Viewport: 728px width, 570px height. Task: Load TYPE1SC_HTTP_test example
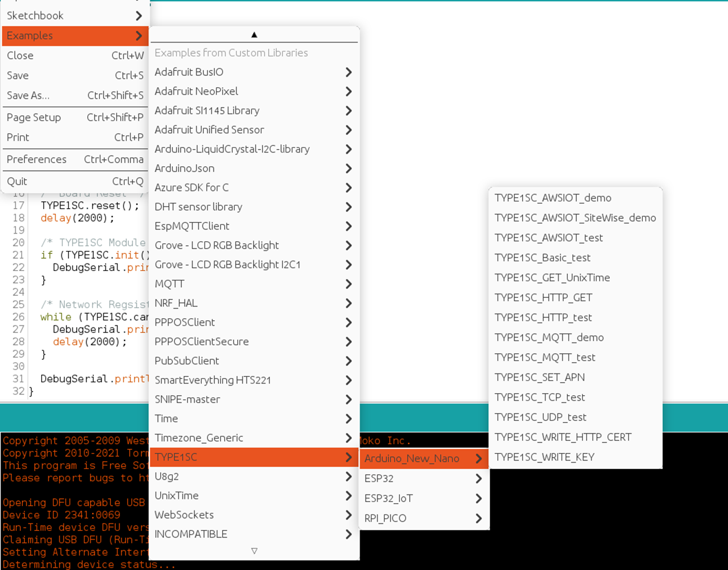[575, 318]
